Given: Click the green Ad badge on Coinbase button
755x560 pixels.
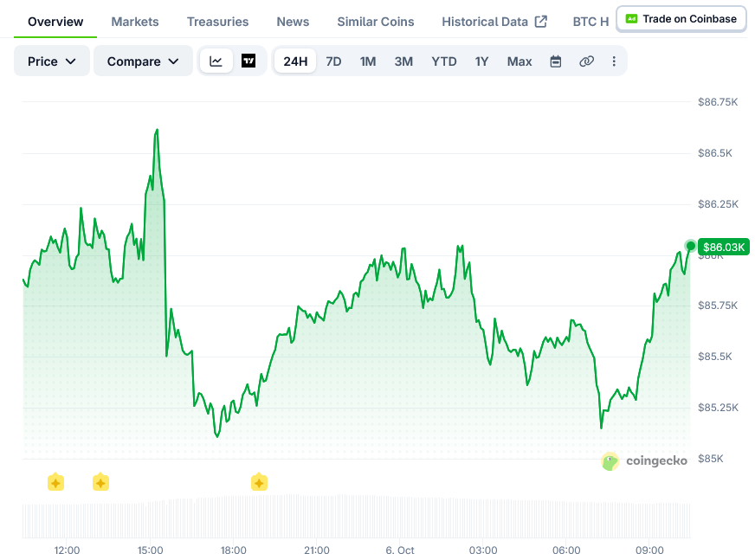Looking at the screenshot, I should 631,19.
